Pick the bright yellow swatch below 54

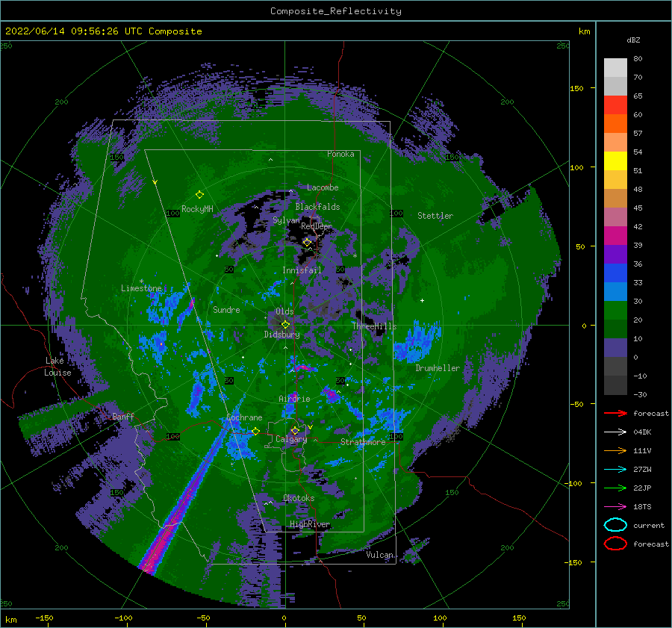tap(615, 161)
